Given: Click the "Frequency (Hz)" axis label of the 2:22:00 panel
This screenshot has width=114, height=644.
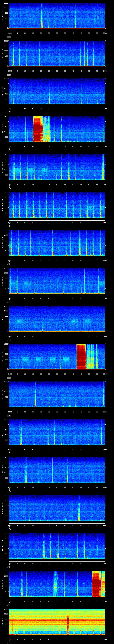Looking at the screenshot, I should pos(3,16).
